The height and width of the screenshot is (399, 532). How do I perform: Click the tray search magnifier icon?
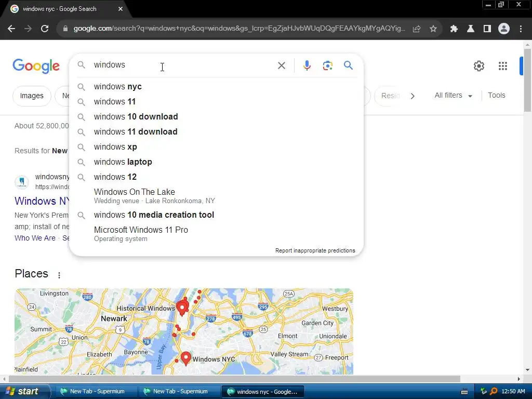pyautogui.click(x=494, y=391)
